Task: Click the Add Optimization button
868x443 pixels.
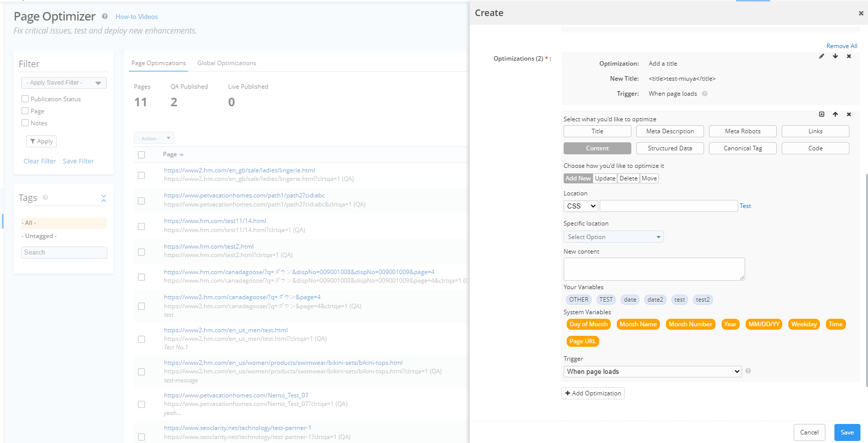Action: 593,393
